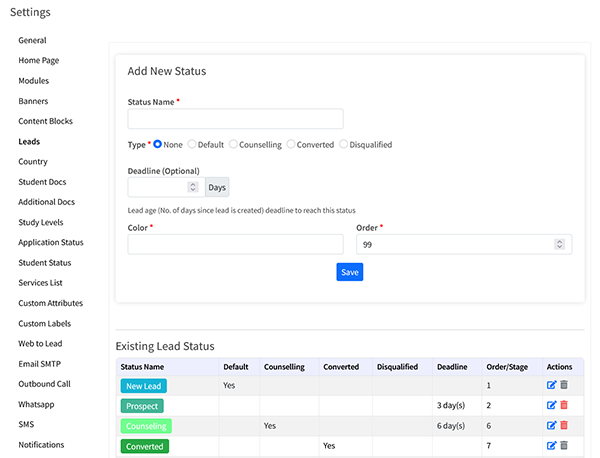
Task: Edit the New Lead status row
Action: [550, 385]
